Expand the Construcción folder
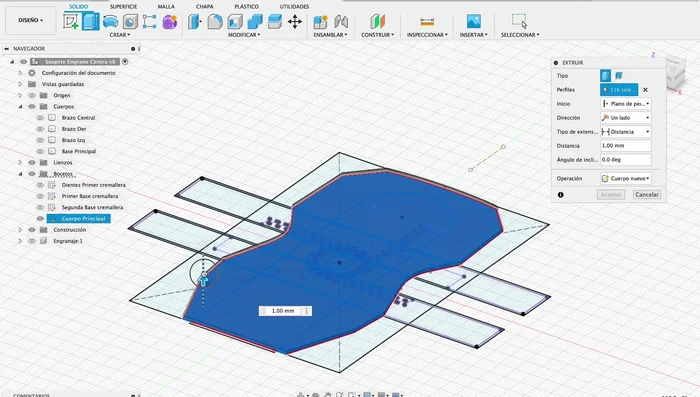The height and width of the screenshot is (397, 700). click(20, 230)
